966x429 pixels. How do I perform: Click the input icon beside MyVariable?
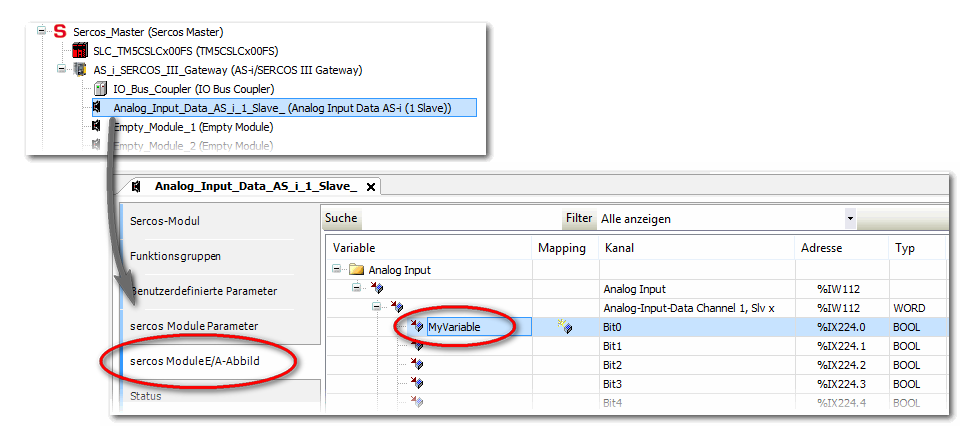tap(416, 326)
